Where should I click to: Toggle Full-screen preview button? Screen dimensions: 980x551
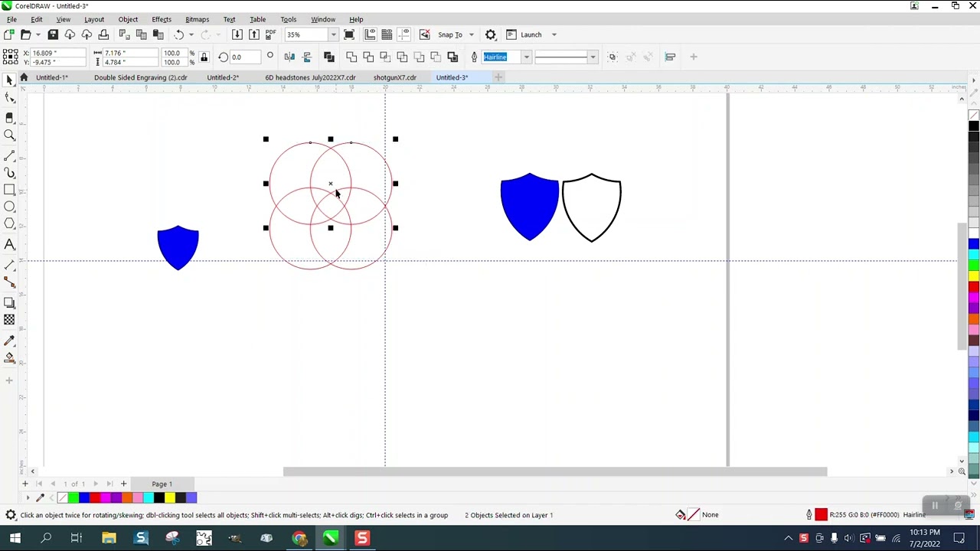coord(349,34)
